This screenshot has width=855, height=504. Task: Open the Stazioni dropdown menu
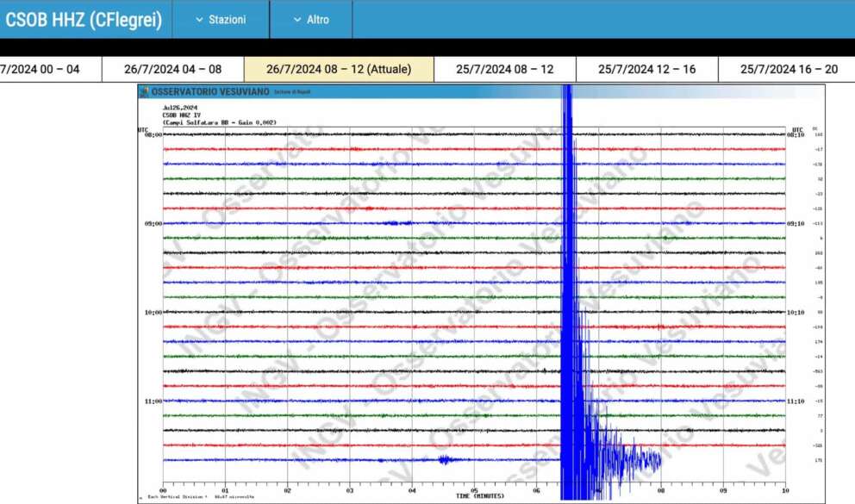point(220,19)
